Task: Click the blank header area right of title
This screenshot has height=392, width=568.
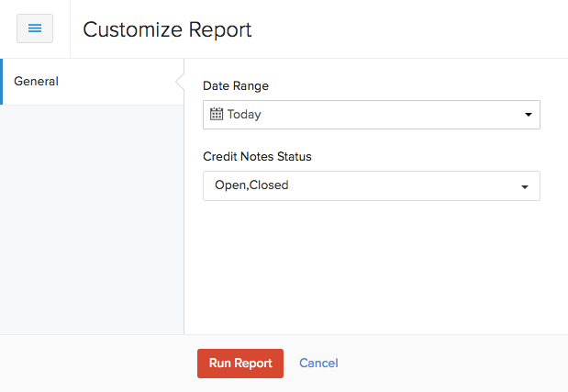Action: (x=413, y=29)
